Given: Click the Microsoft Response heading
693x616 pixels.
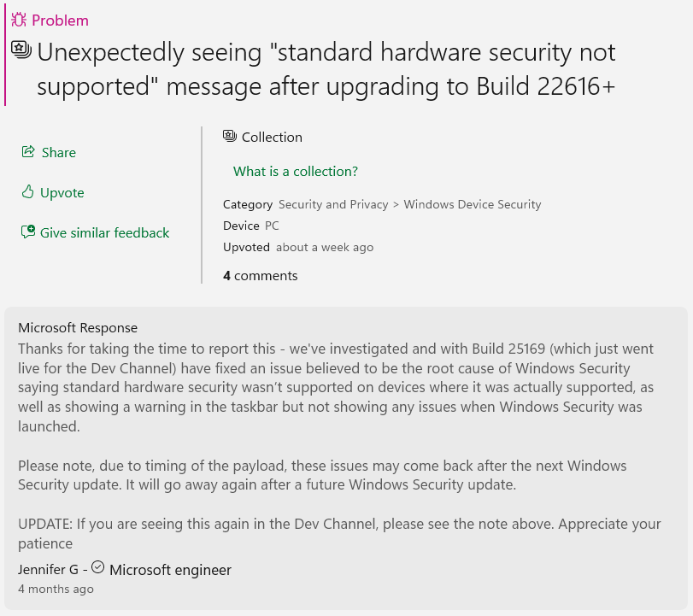Looking at the screenshot, I should [78, 327].
